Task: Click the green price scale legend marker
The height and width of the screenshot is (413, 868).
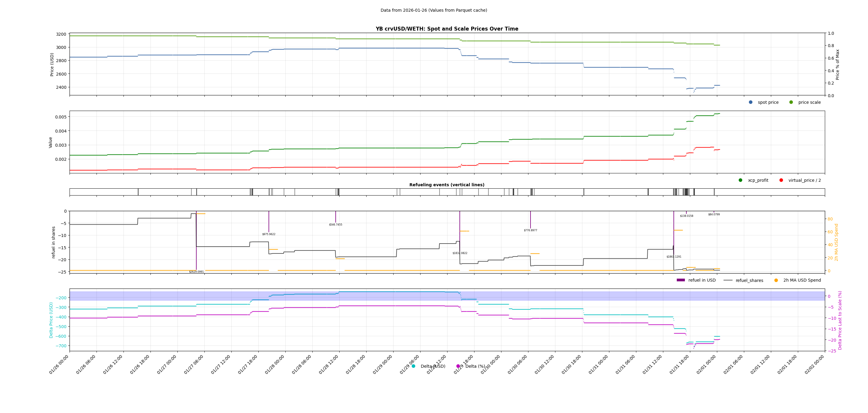Action: [791, 102]
